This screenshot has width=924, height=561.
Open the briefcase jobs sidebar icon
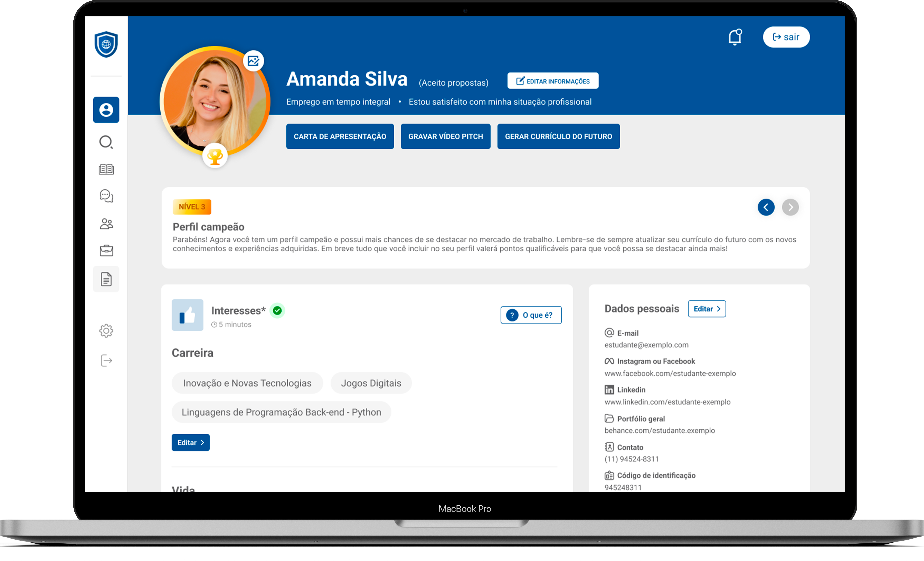click(106, 250)
